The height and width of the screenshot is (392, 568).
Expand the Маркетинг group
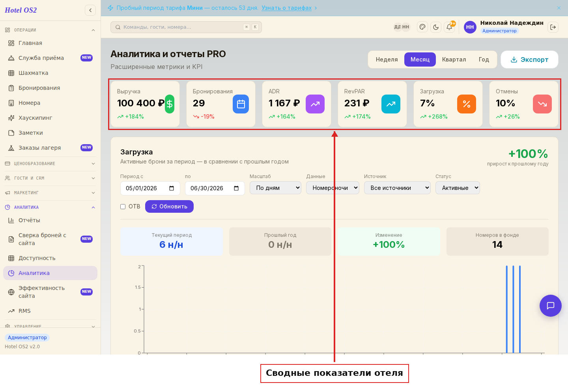pos(50,193)
